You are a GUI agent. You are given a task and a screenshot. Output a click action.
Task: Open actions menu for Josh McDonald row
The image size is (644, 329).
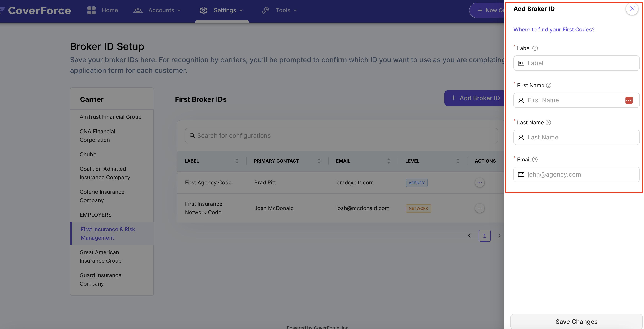(480, 208)
